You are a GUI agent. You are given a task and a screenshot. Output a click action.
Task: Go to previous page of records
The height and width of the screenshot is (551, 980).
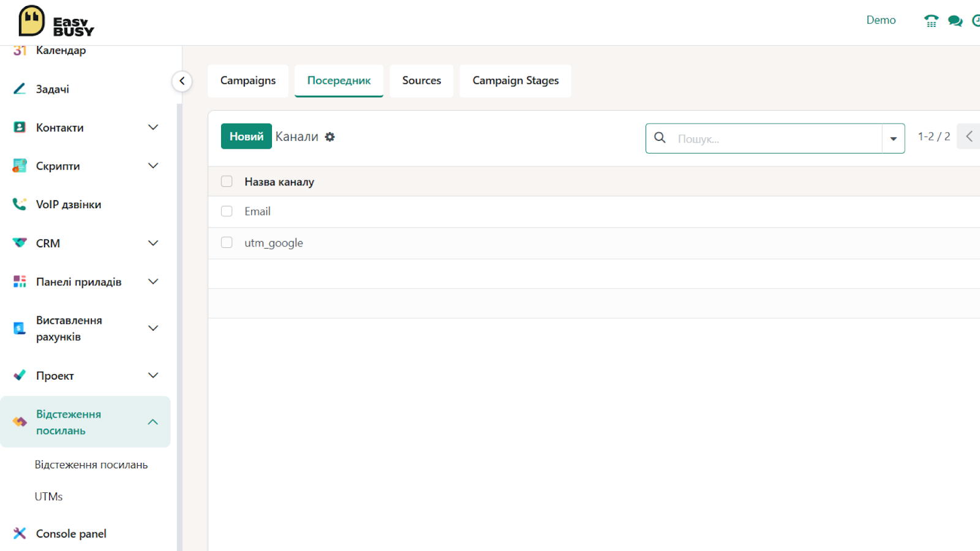(969, 137)
